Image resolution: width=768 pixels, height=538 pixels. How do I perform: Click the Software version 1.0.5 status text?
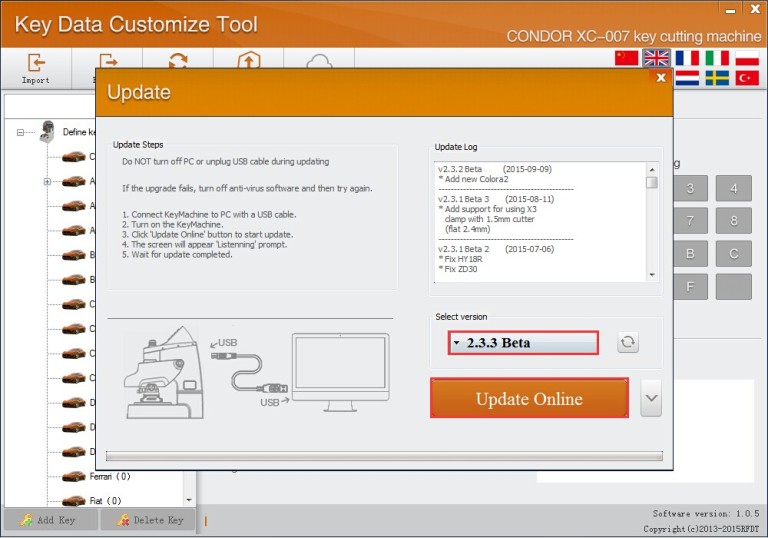706,514
